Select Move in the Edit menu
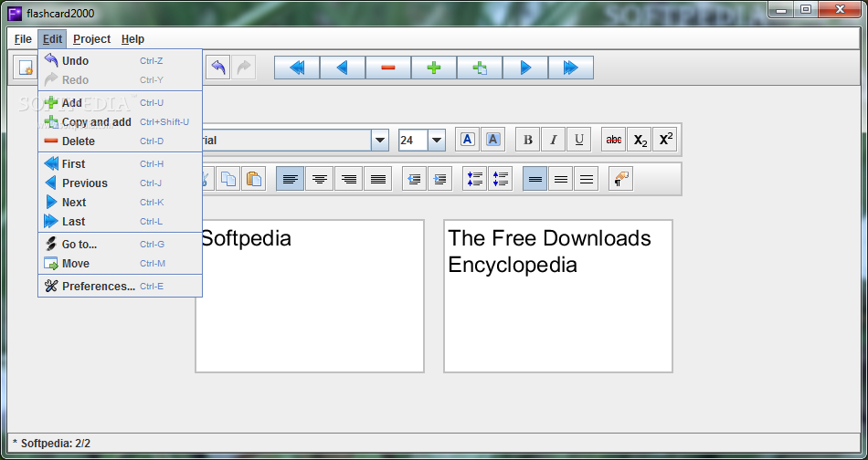This screenshot has width=868, height=460. pos(120,264)
